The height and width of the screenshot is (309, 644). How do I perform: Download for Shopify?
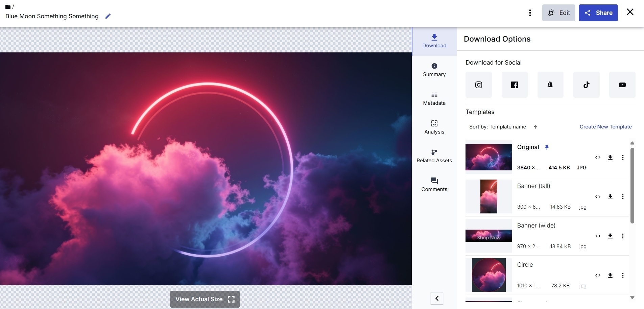tap(550, 85)
